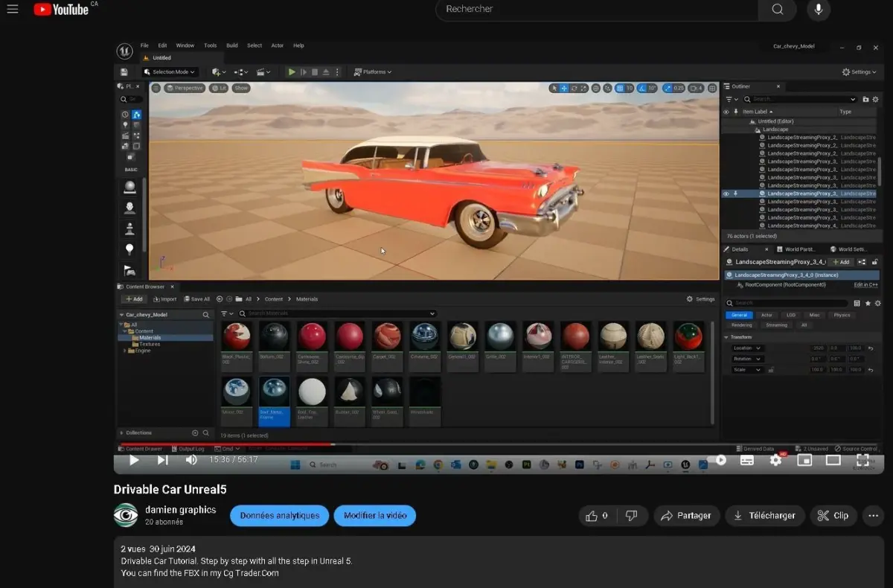Expand the Collections section
The height and width of the screenshot is (588, 893).
[122, 432]
